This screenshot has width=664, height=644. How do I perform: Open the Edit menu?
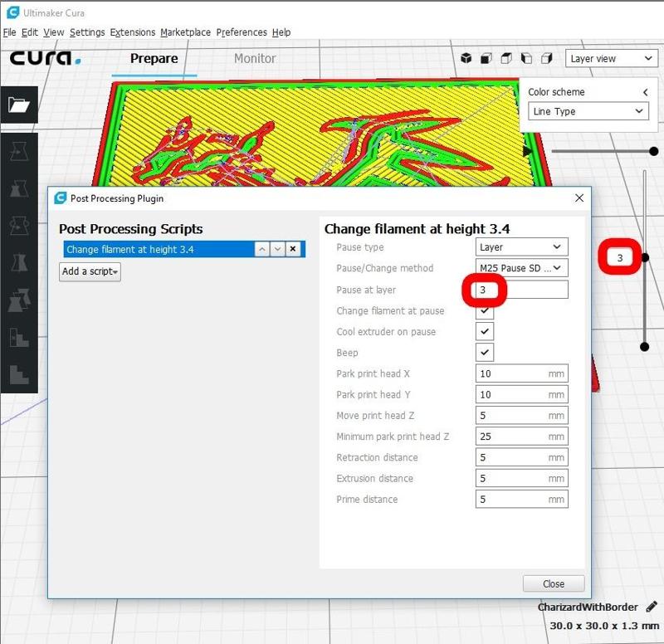tap(30, 32)
